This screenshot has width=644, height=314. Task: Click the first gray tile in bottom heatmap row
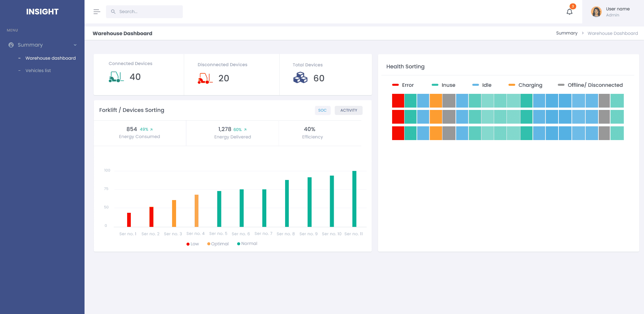pyautogui.click(x=448, y=133)
